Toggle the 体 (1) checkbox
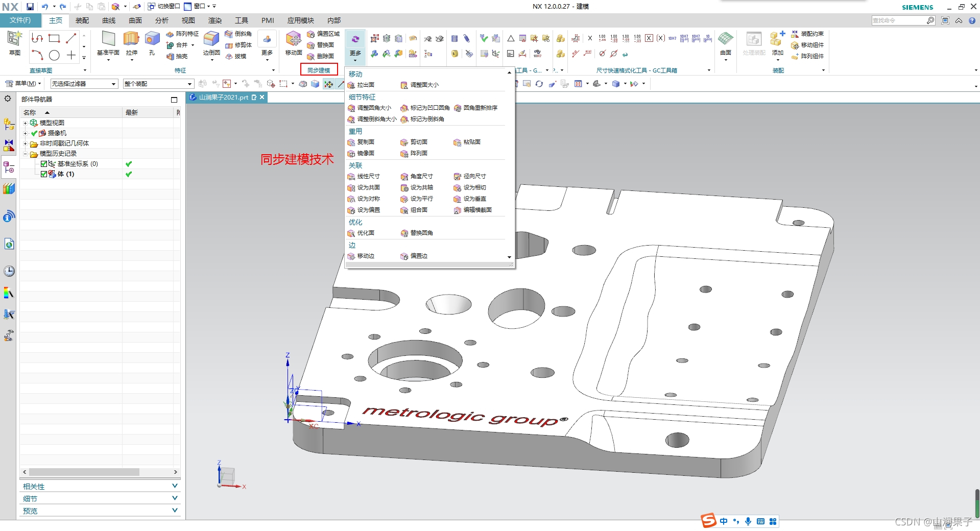980x531 pixels. (x=44, y=174)
